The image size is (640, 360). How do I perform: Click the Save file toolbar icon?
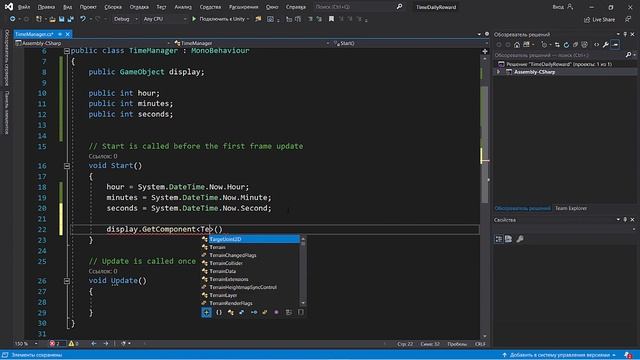(61, 19)
